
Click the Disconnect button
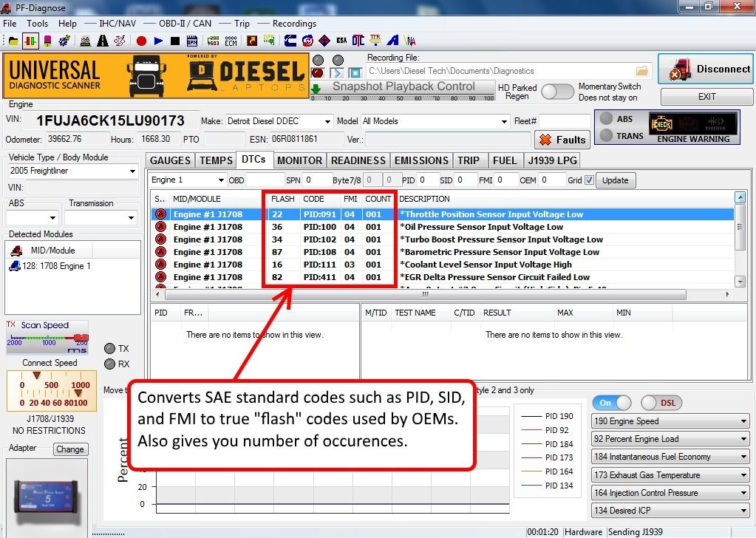(x=706, y=69)
